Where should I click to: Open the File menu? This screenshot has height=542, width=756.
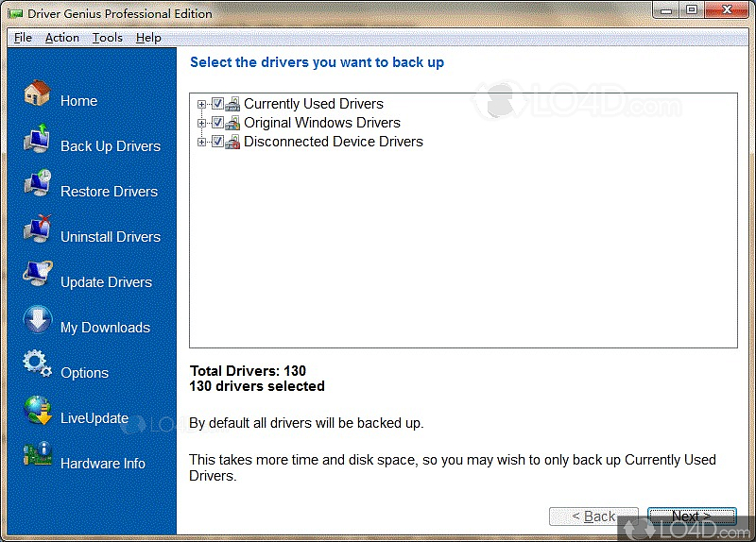23,38
